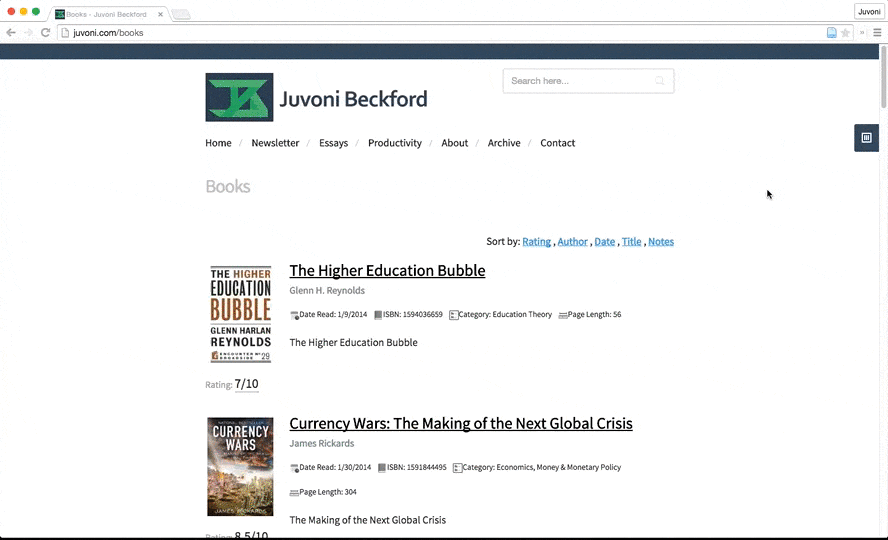Click the browser back arrow
888x540 pixels.
[x=11, y=33]
